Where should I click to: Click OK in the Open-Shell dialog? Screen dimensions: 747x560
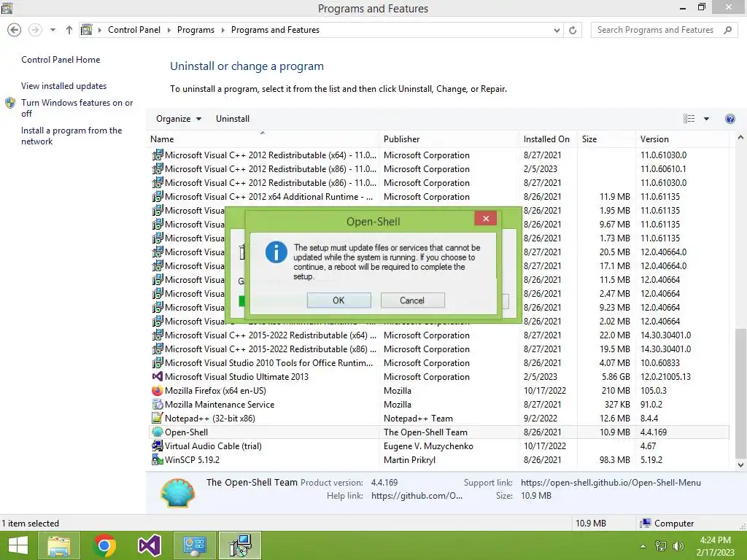(x=338, y=300)
